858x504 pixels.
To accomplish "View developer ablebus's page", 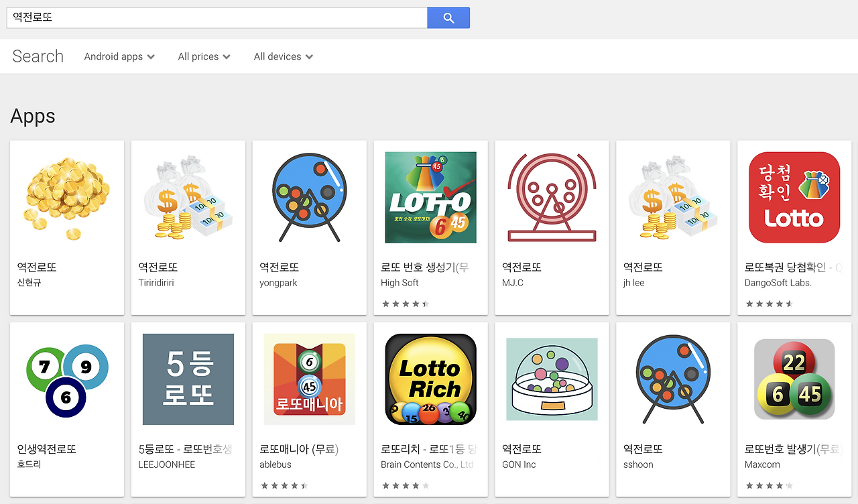I will tap(276, 464).
